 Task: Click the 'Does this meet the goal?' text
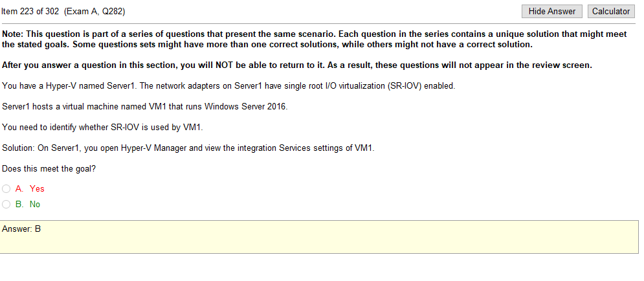(x=49, y=168)
